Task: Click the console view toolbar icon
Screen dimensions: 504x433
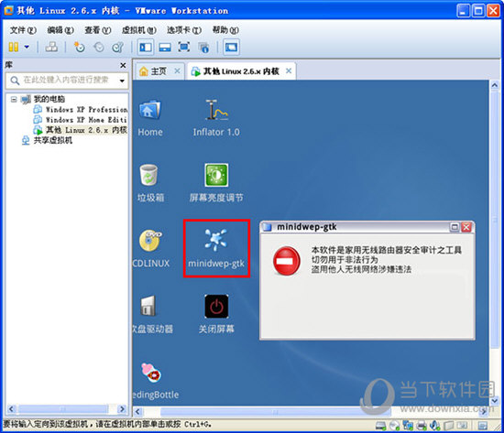Action: click(232, 48)
